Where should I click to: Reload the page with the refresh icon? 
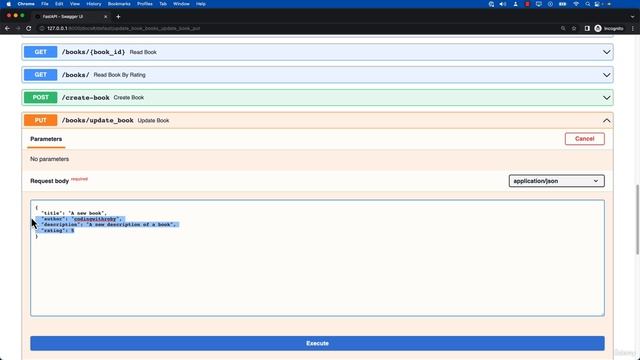29,29
